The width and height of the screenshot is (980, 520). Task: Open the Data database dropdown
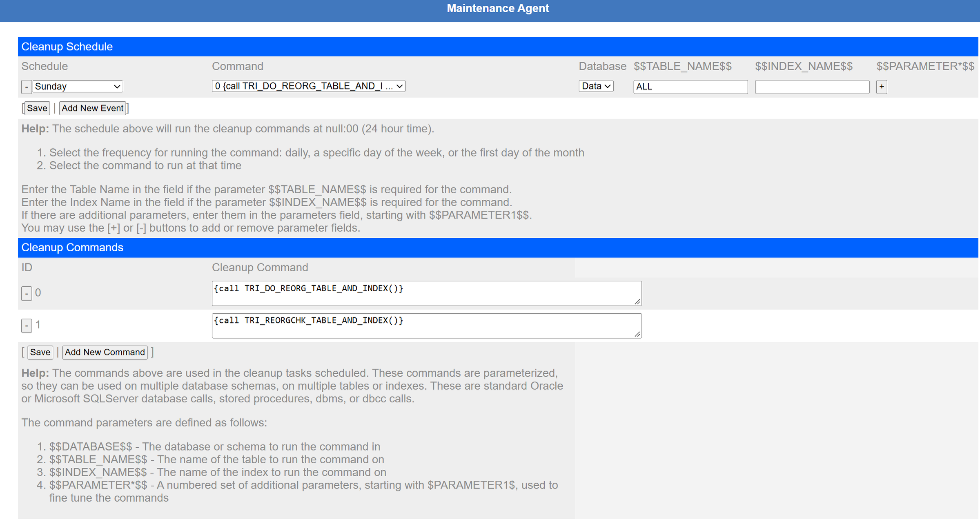pos(596,86)
